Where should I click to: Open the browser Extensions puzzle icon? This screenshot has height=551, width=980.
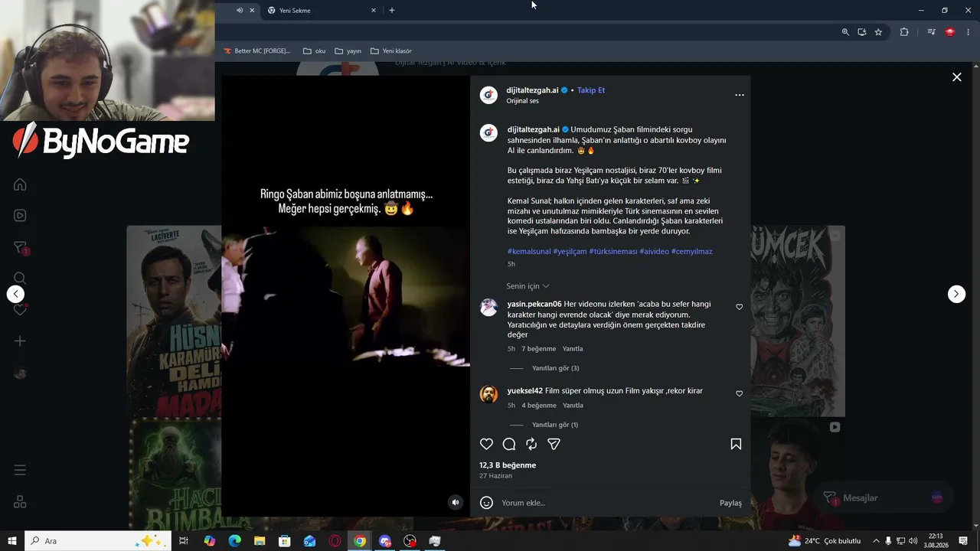click(x=904, y=32)
